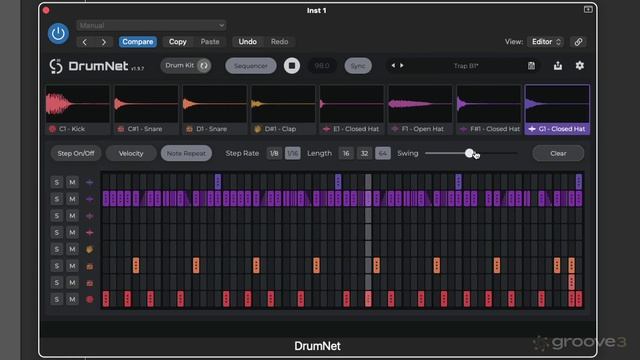Select the D1 - Snare pad
This screenshot has width=640, height=360.
(x=215, y=109)
